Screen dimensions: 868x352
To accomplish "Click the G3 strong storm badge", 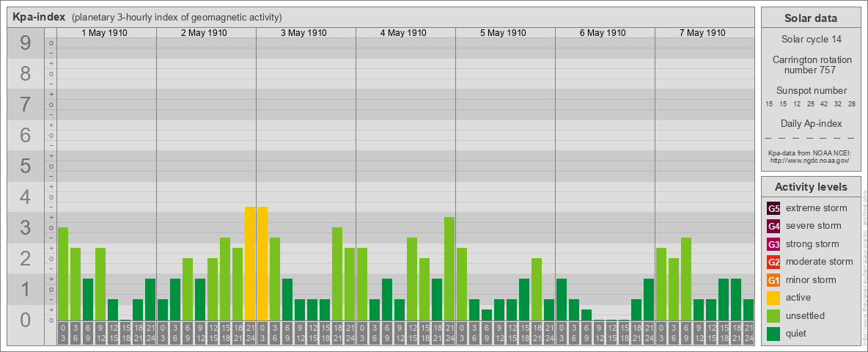I will (773, 244).
